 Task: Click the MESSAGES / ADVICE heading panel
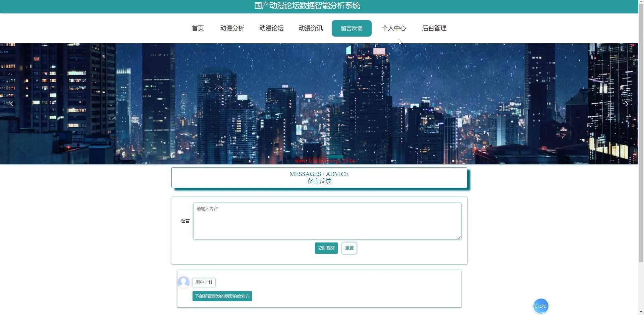point(319,178)
